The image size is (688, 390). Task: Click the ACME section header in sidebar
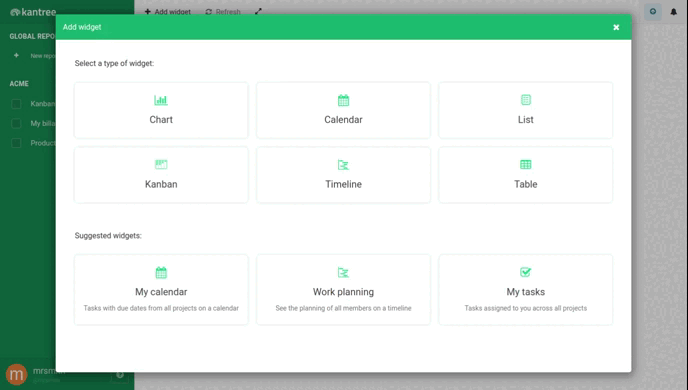[x=19, y=83]
